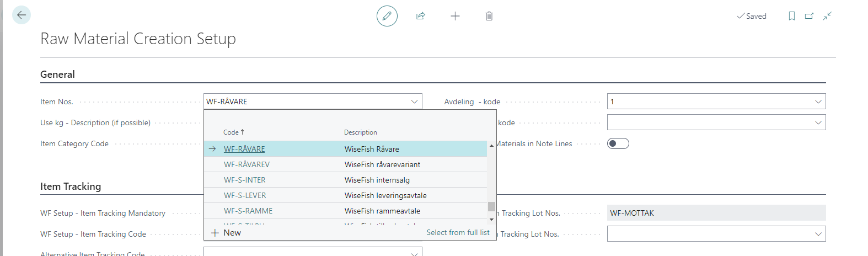Click the share icon

(421, 16)
